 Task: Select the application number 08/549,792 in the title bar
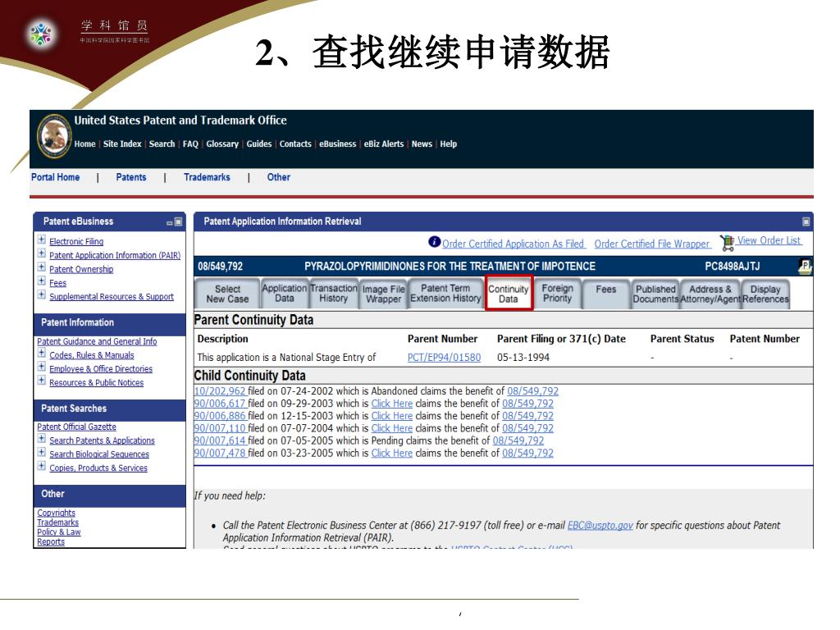point(220,267)
